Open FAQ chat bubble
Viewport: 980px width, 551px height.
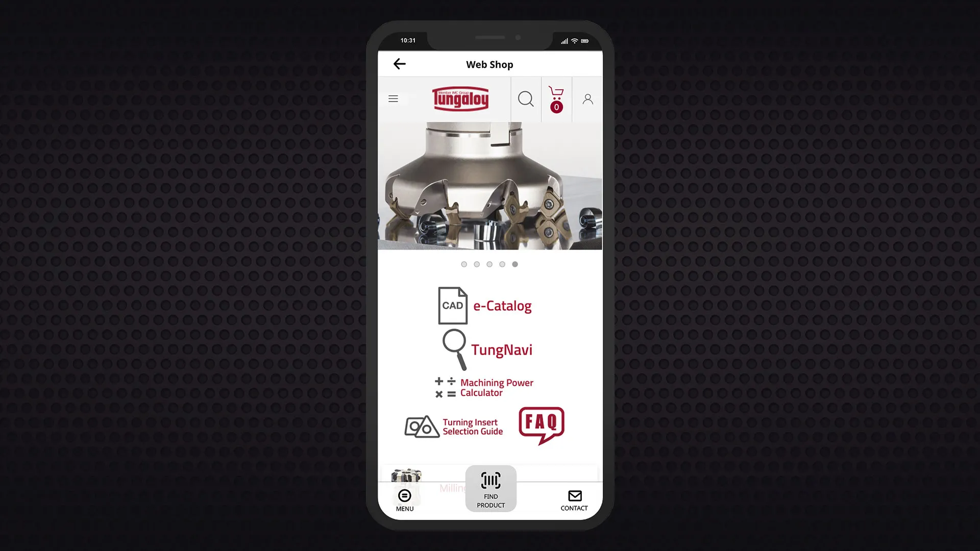click(x=542, y=424)
